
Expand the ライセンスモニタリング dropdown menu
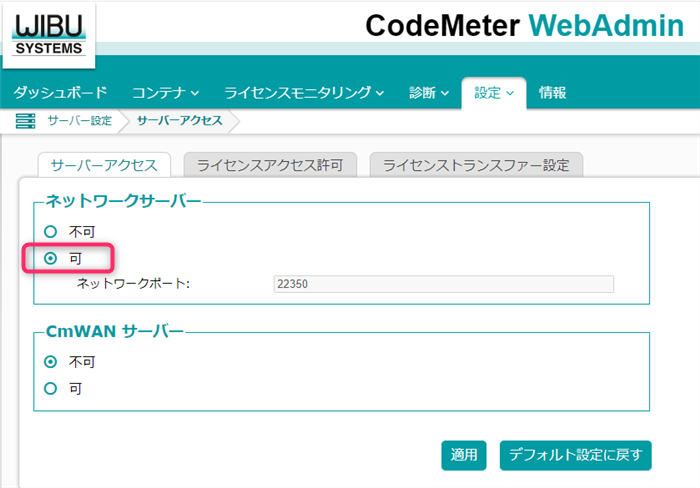[x=304, y=93]
